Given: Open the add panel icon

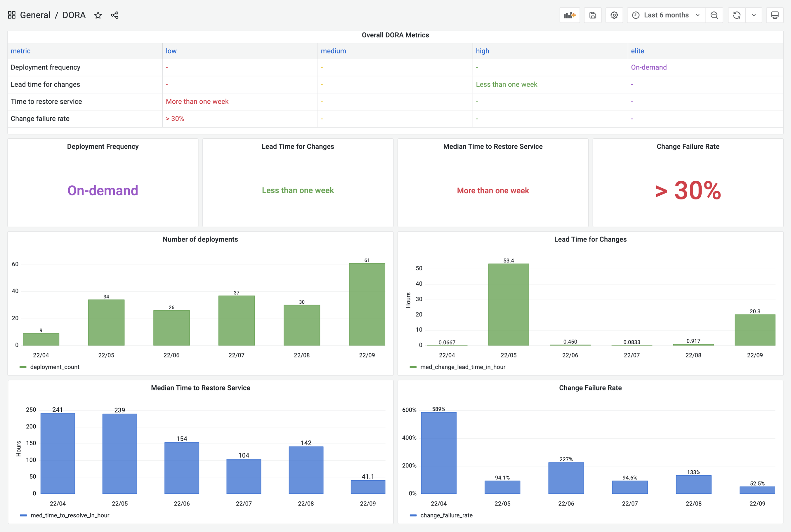Looking at the screenshot, I should [x=570, y=15].
